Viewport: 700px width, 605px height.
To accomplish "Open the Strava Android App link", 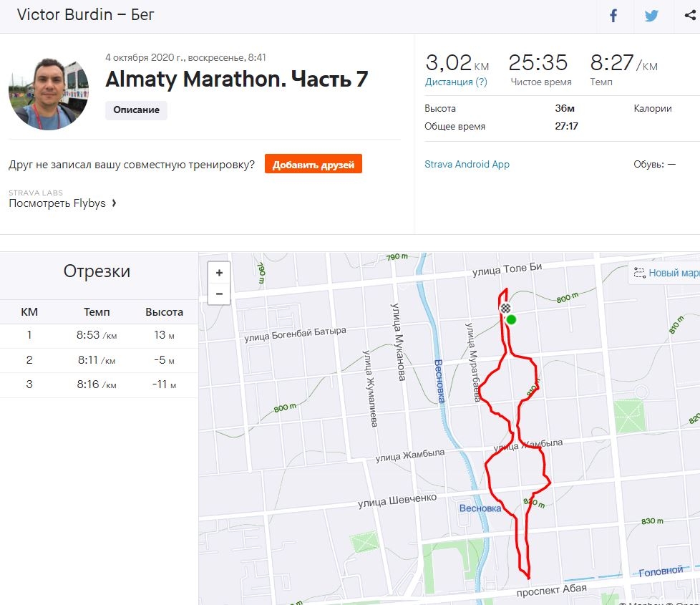I will (467, 164).
